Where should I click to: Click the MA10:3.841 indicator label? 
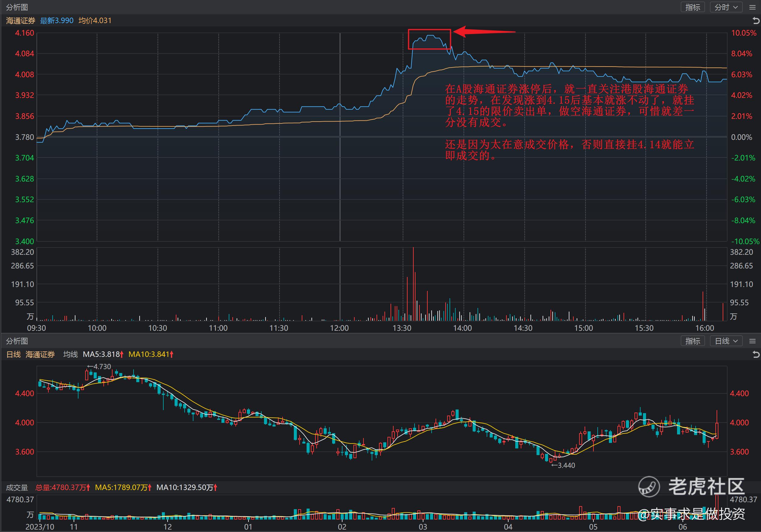pyautogui.click(x=151, y=354)
